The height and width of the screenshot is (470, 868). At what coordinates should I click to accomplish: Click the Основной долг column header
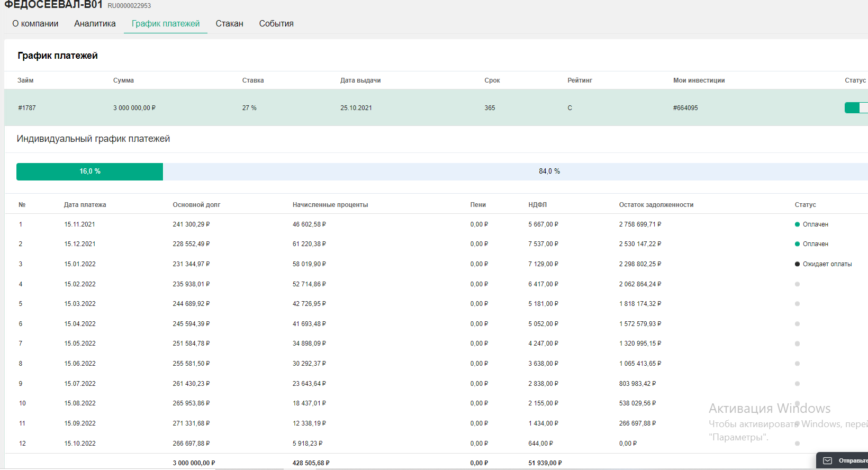point(196,205)
